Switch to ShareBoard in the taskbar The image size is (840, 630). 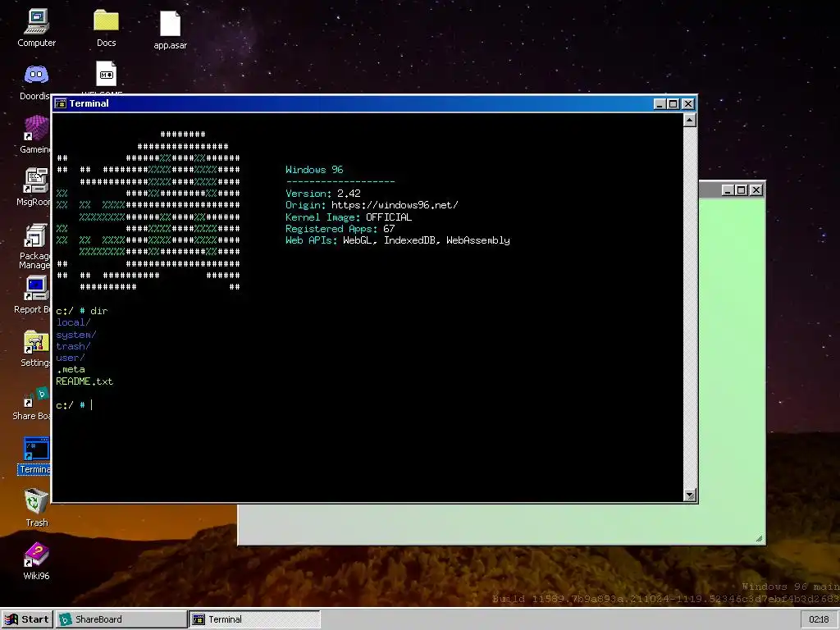[x=121, y=619]
